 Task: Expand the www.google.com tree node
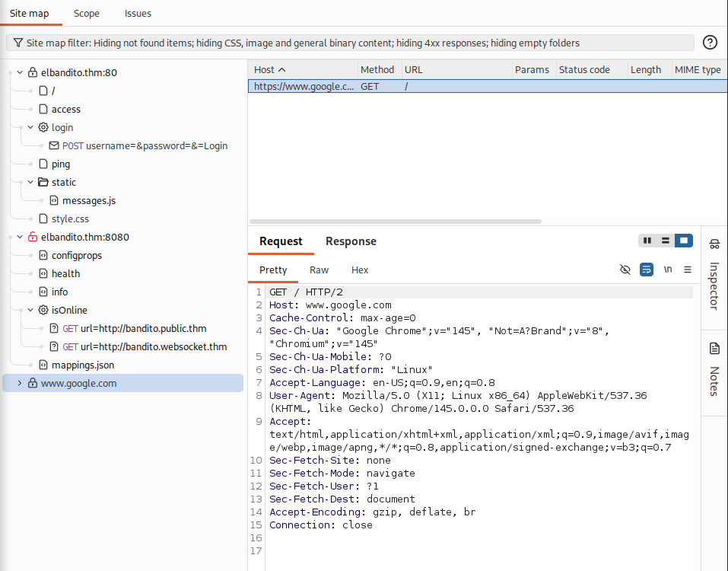(x=20, y=383)
